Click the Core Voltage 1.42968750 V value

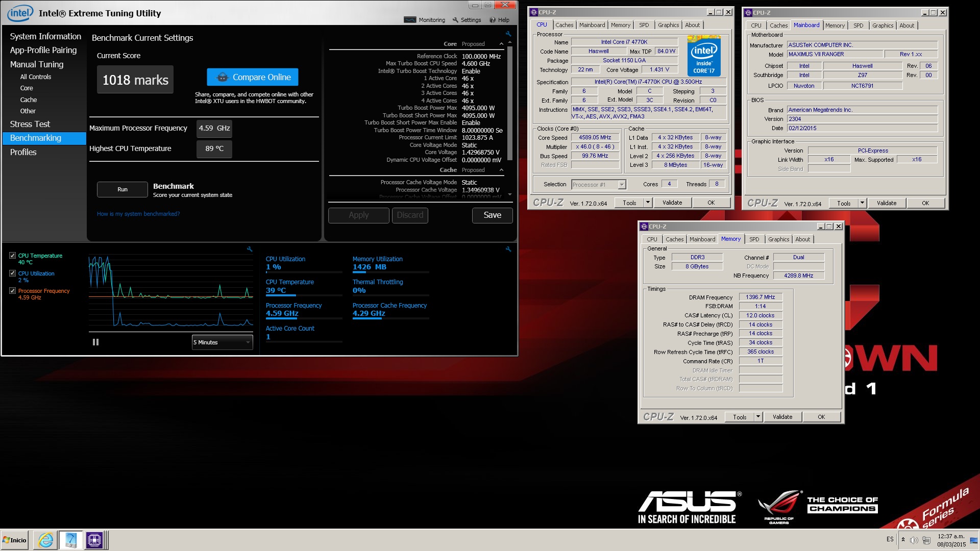tap(481, 153)
